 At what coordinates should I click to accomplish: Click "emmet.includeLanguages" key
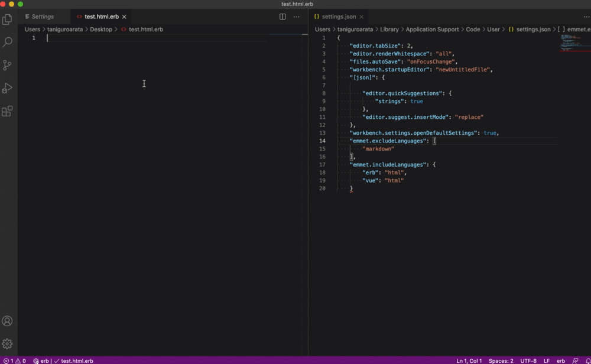coord(388,164)
